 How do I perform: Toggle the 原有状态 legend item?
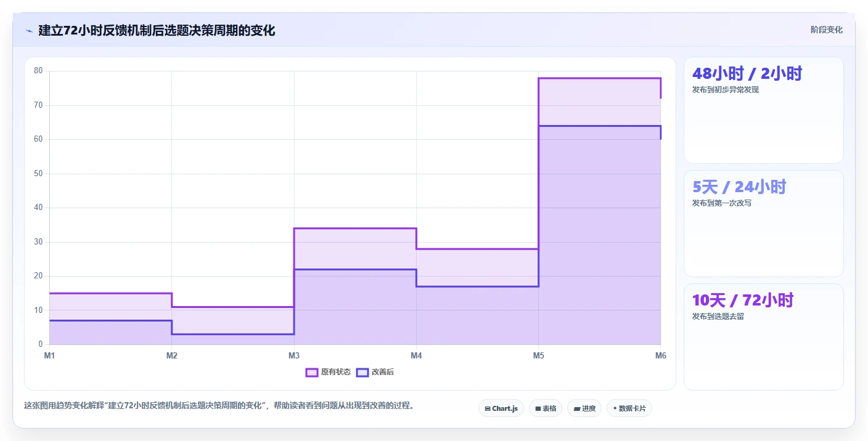tap(329, 372)
